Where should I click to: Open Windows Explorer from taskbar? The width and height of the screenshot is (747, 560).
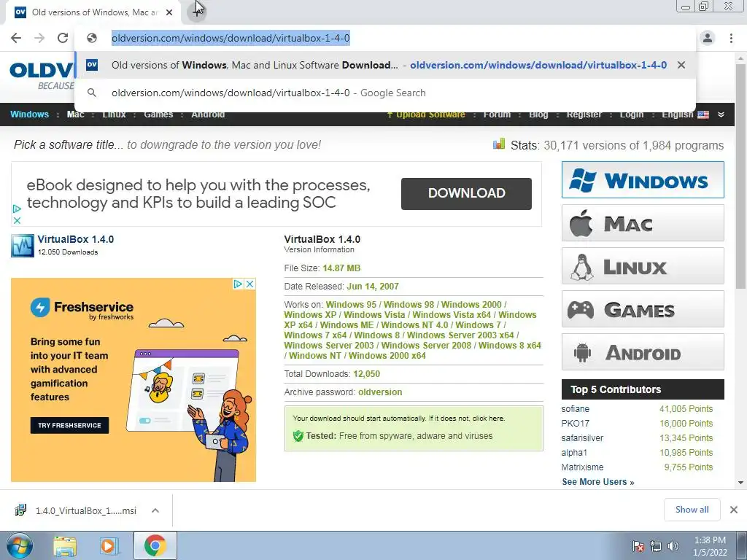[x=65, y=546]
